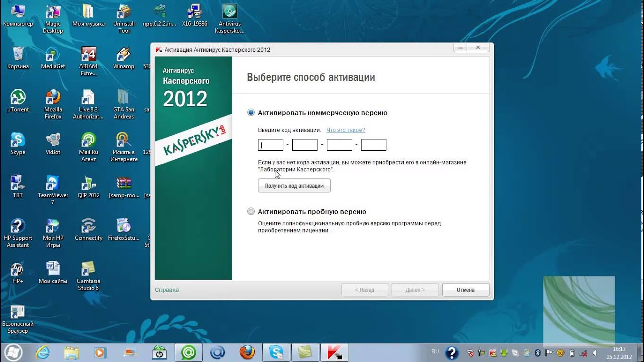The image size is (644, 362).
Task: Click the disabled '< Назад' button
Action: coord(365,290)
